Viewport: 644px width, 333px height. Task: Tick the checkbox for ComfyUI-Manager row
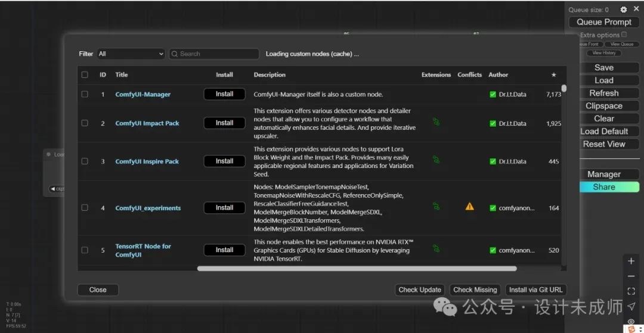85,94
